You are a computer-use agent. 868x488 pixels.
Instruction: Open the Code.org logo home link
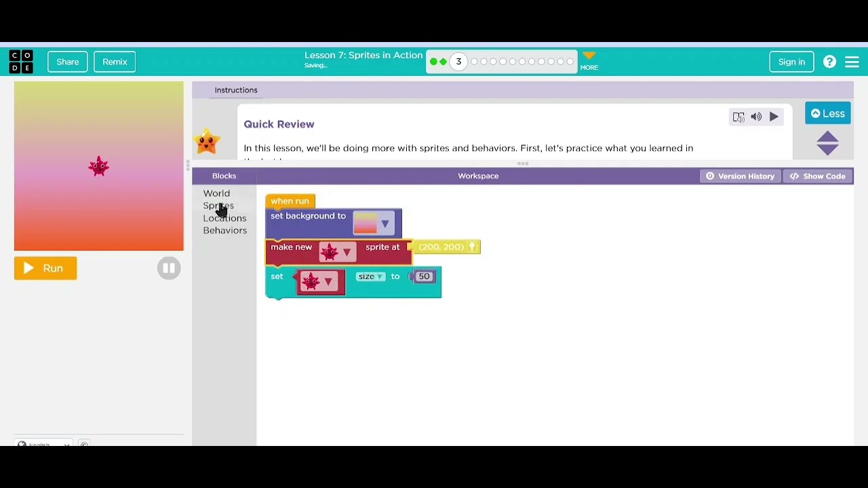click(20, 62)
